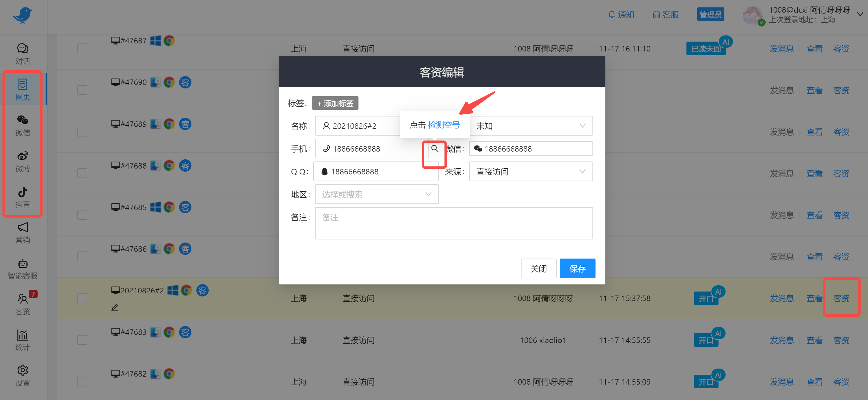The image size is (868, 400).
Task: Open the 对话 panel in the sidebar
Action: click(22, 53)
